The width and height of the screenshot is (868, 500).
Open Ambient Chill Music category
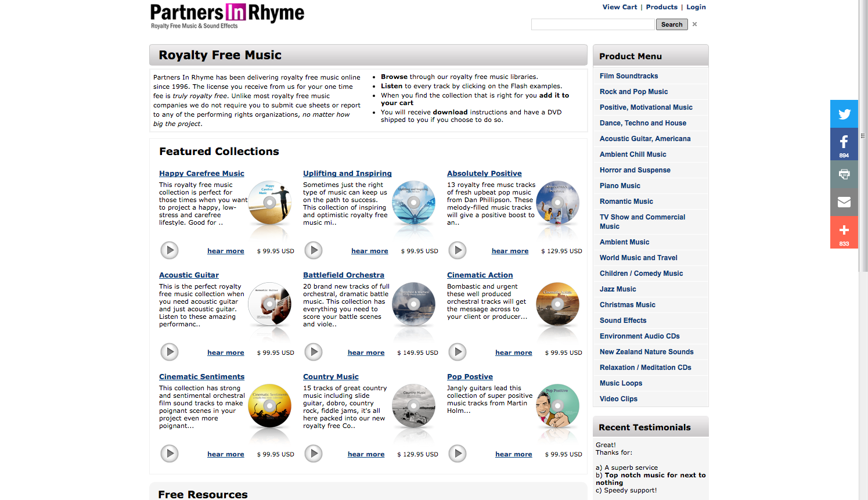pos(633,154)
